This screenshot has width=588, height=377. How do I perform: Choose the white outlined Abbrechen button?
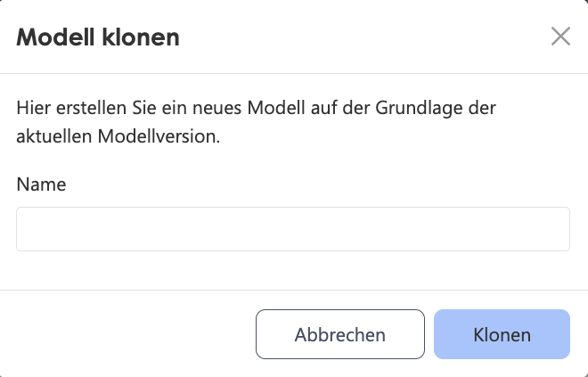(x=340, y=334)
